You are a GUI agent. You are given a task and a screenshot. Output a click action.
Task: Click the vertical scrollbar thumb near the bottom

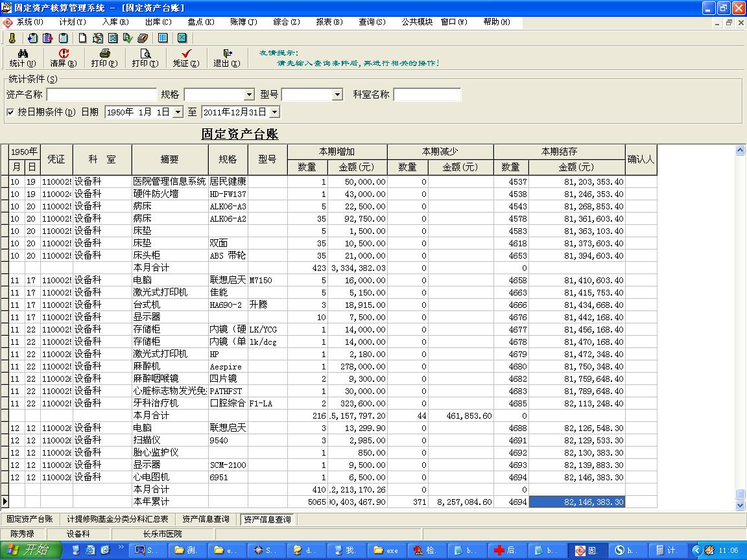[740, 494]
